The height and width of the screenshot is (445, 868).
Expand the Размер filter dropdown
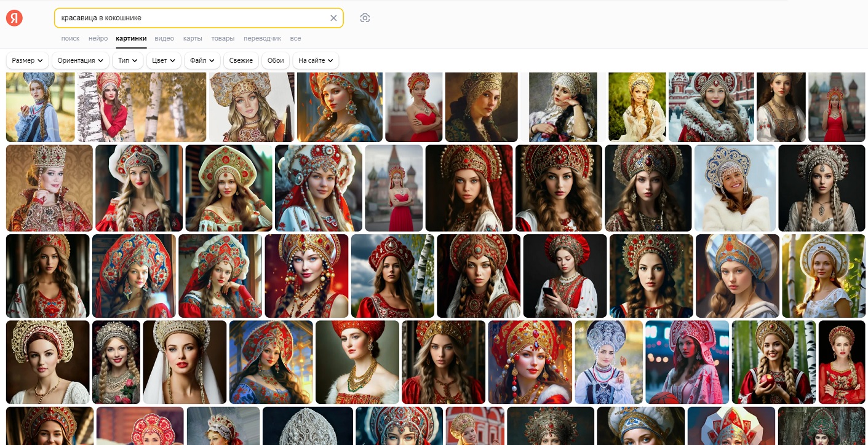[x=27, y=60]
